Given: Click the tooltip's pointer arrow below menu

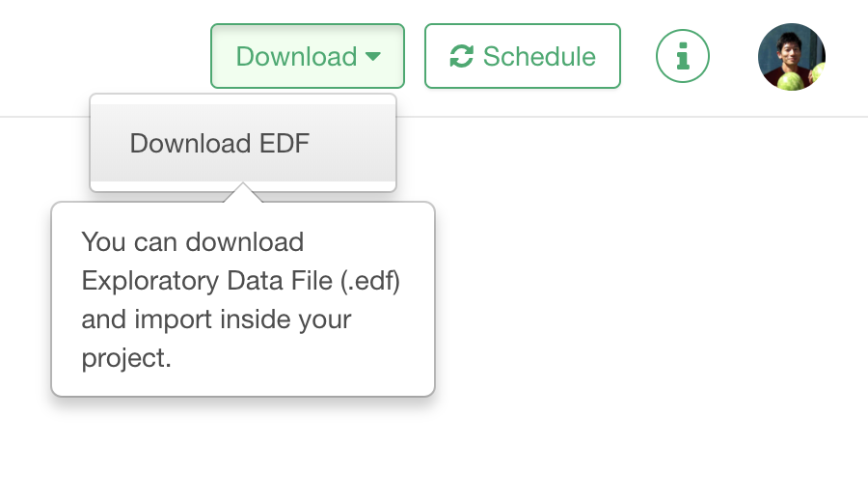Looking at the screenshot, I should [243, 193].
